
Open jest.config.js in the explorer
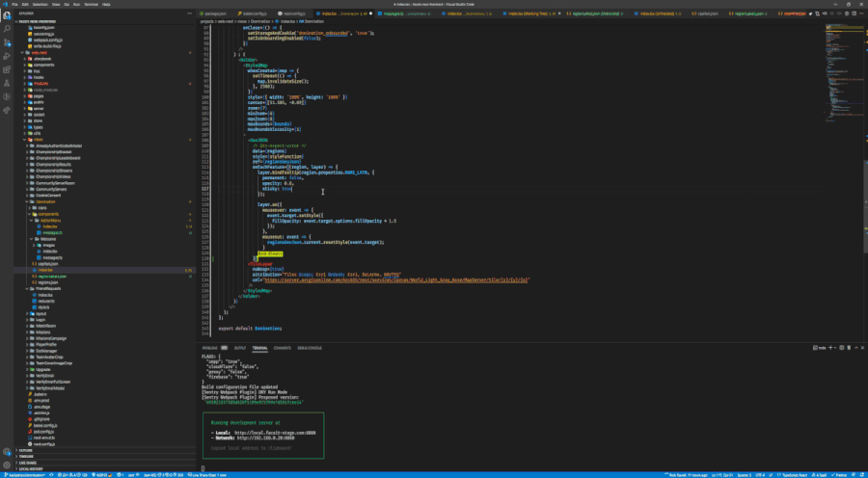point(41,432)
